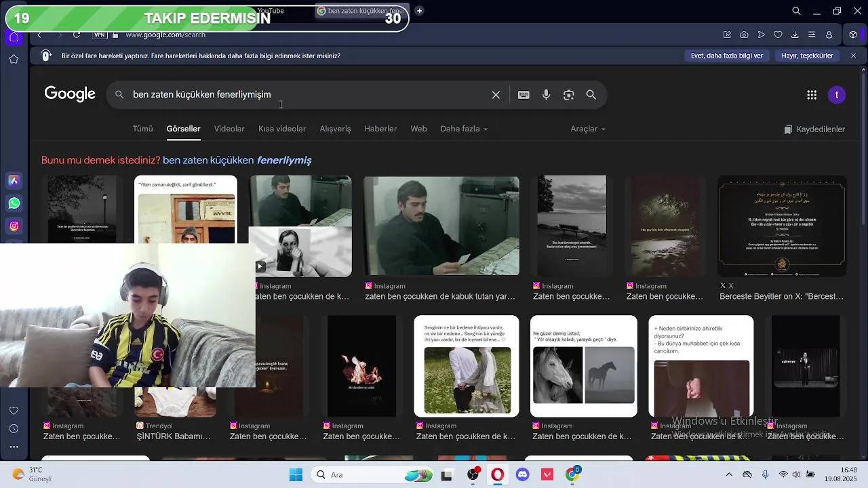Switch to the Videolar tab

pos(229,129)
